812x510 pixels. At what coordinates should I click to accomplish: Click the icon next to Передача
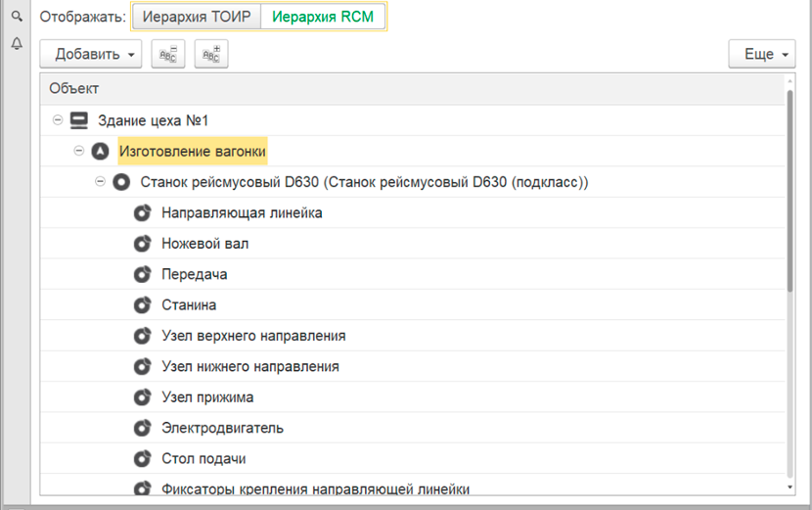point(143,274)
